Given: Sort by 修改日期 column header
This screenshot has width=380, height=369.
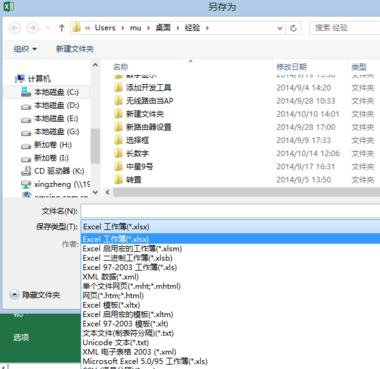Looking at the screenshot, I should (292, 67).
